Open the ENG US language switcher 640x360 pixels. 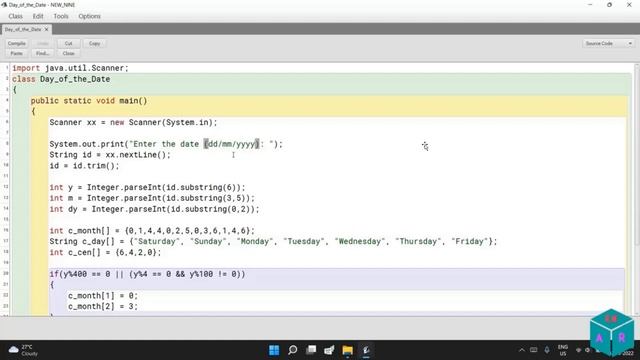563,350
